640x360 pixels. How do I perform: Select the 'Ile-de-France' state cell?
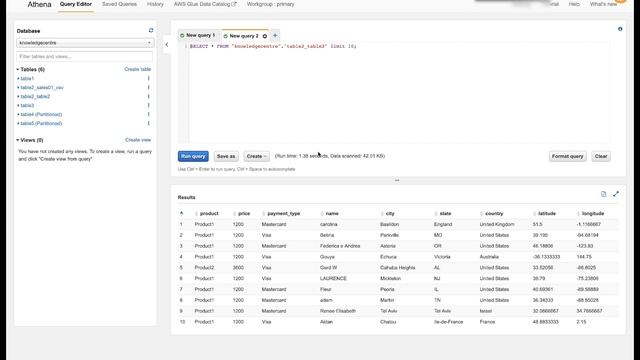click(448, 322)
